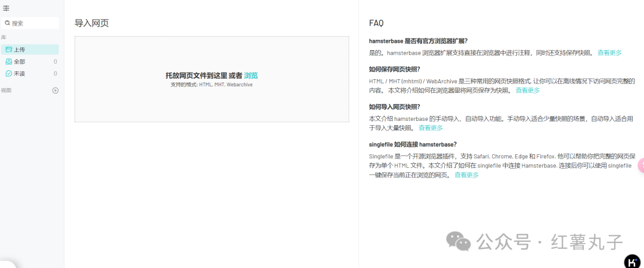Open 查看更多 for browser extension FAQ
This screenshot has width=644, height=268.
click(609, 52)
